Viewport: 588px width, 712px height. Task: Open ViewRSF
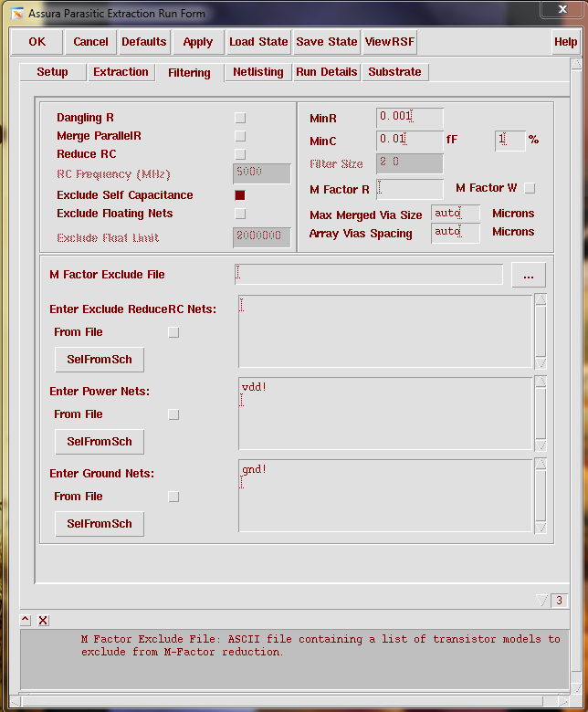(x=390, y=42)
